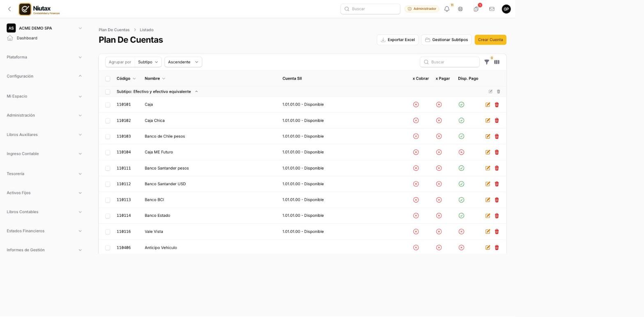The width and height of the screenshot is (644, 317).
Task: Open the notifications bell
Action: tap(447, 9)
